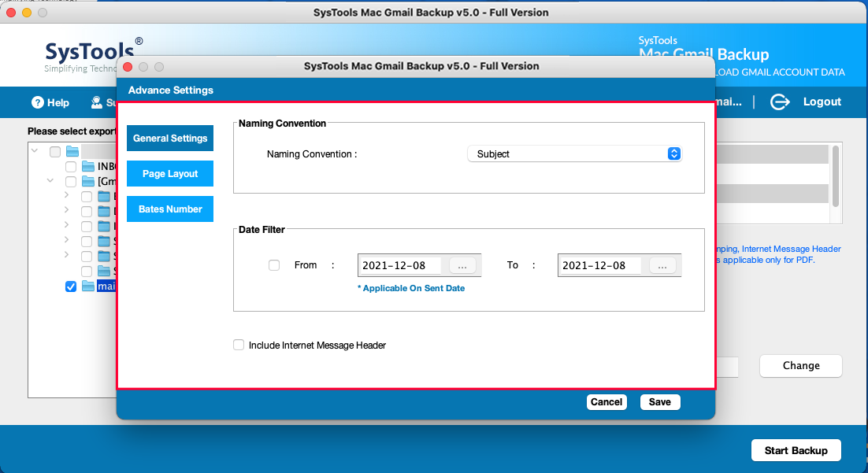Close the Advance Settings dialog window
The width and height of the screenshot is (868, 473).
[x=128, y=67]
